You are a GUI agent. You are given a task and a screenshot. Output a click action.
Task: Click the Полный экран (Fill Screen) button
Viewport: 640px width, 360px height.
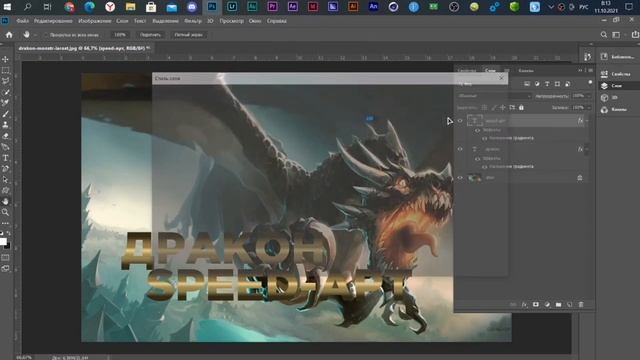pos(188,35)
